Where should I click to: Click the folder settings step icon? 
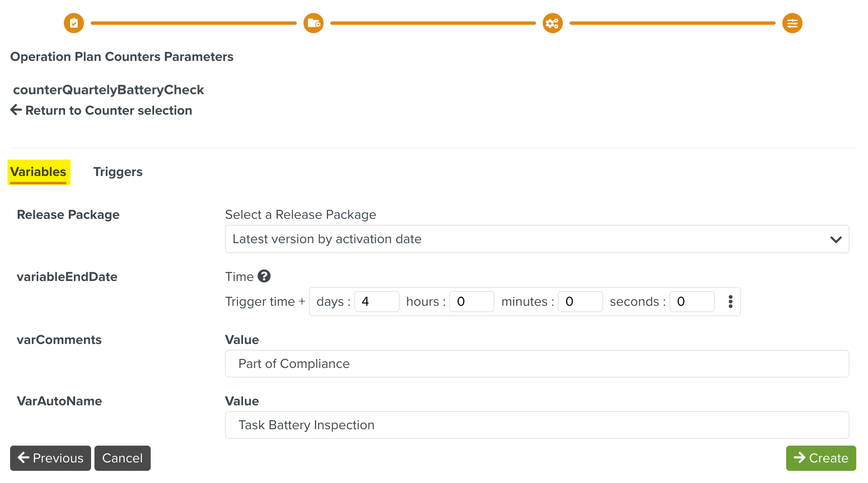(x=314, y=23)
